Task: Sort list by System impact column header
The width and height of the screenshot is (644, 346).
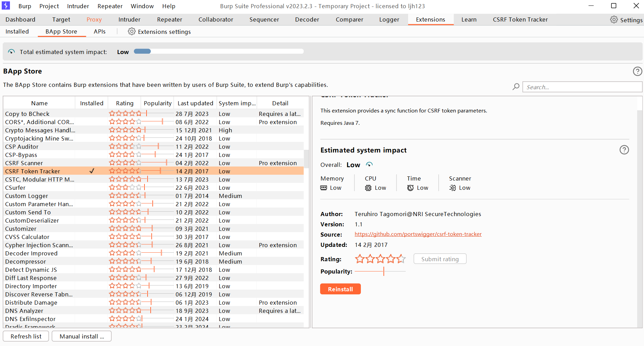Action: tap(237, 103)
